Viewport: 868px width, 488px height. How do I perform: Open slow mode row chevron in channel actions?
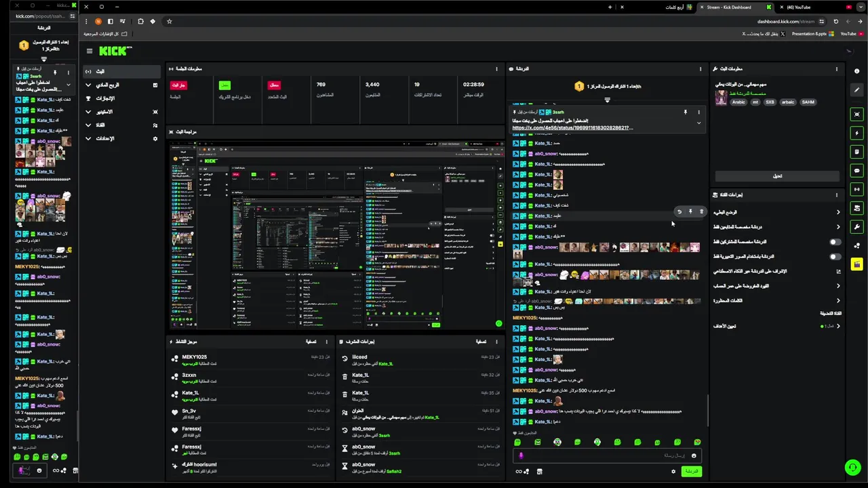tap(838, 212)
